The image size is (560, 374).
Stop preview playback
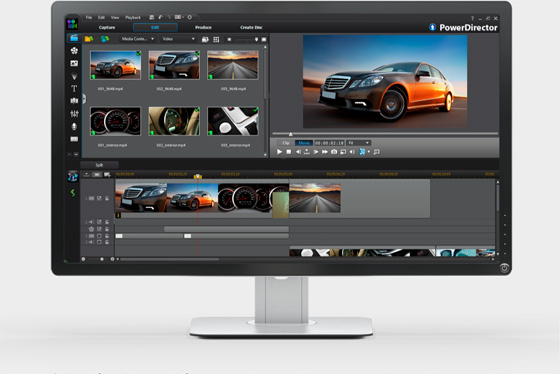(289, 152)
